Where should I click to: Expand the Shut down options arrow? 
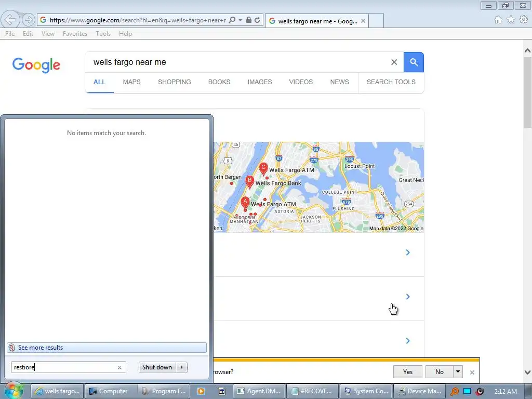(x=181, y=367)
